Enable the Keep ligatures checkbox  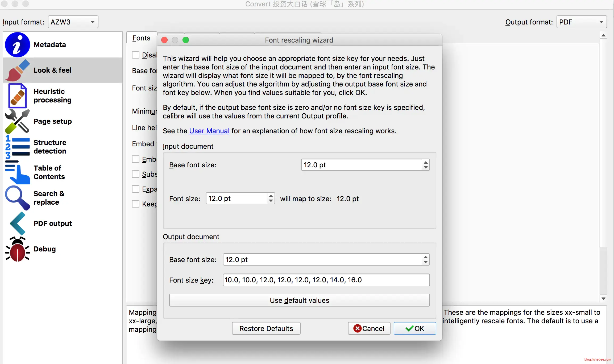tap(136, 204)
